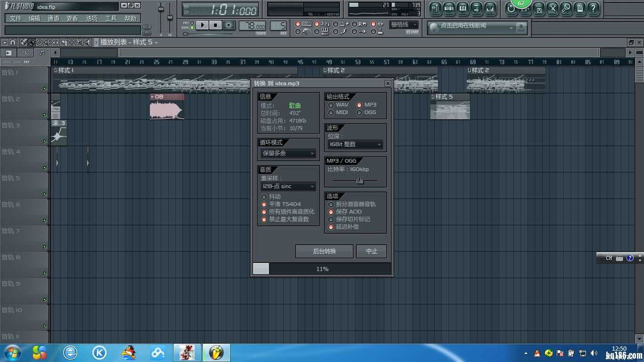The height and width of the screenshot is (362, 644).
Task: Select the delete tool in playlist toolbar
Action: point(40,42)
